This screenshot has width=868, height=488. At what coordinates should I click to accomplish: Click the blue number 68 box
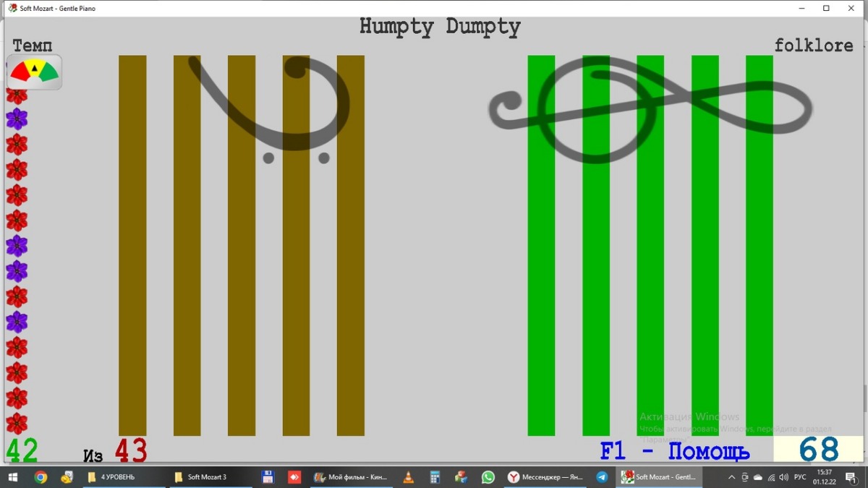(x=818, y=449)
